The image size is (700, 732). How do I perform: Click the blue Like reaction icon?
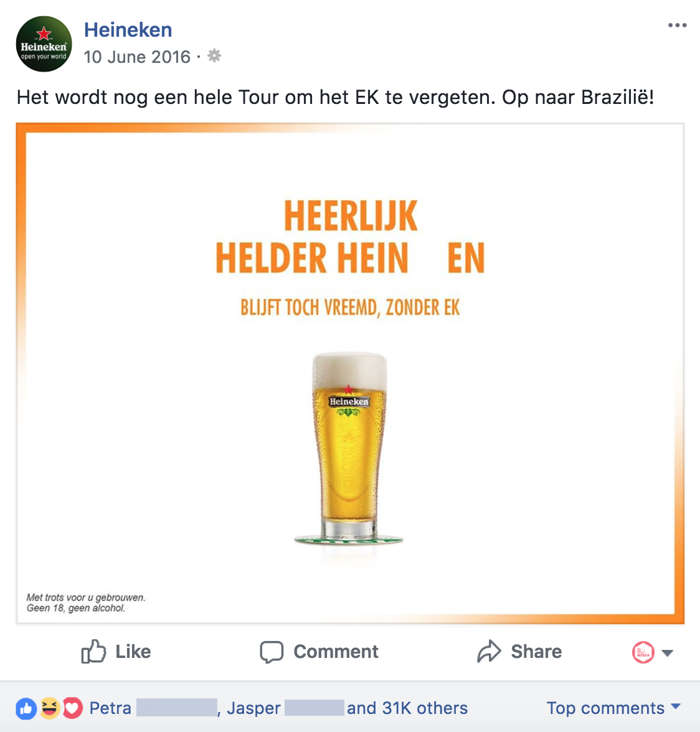(x=26, y=708)
